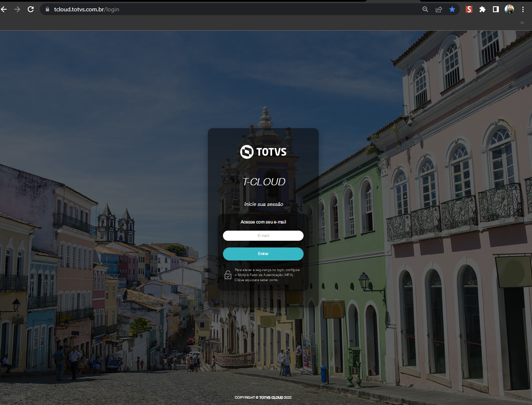Open the Extensions puzzle piece menu

pos(482,9)
